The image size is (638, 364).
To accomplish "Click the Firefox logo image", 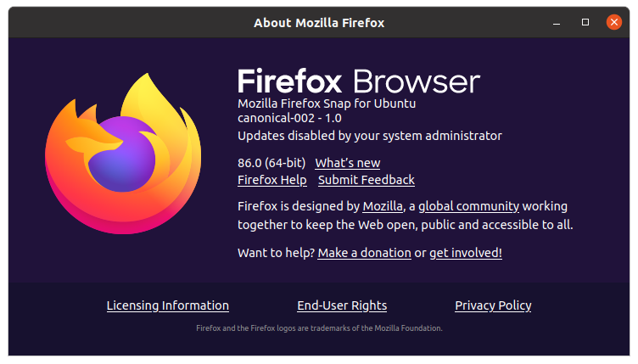I will [x=123, y=153].
